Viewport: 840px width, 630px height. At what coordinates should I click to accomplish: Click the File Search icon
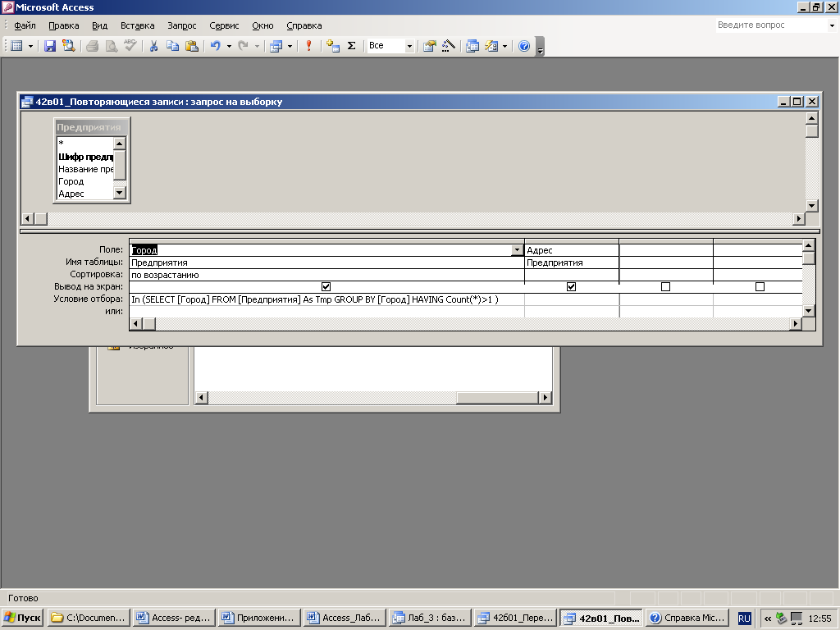click(69, 46)
